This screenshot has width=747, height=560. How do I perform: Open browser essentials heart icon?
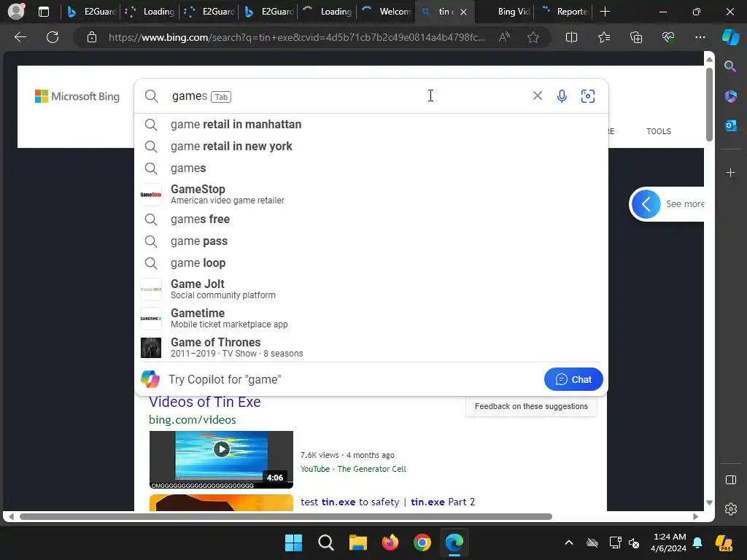668,37
